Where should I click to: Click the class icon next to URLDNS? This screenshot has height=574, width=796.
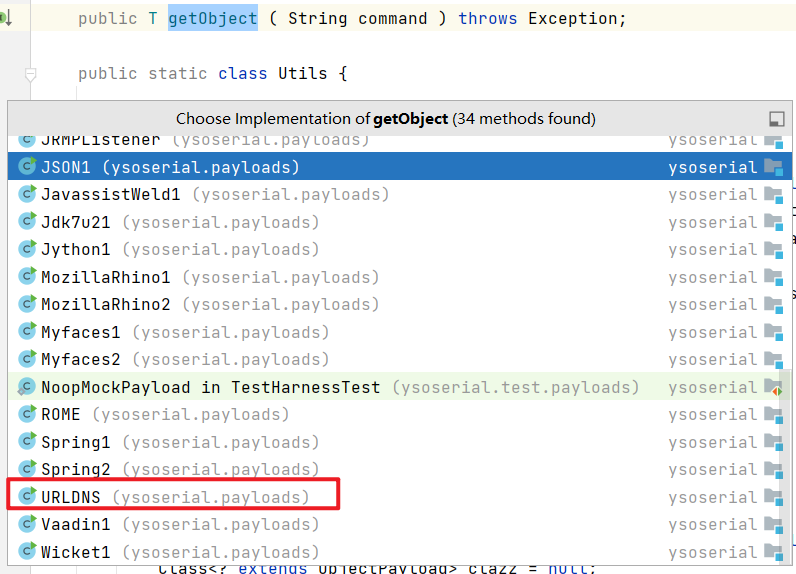click(27, 496)
